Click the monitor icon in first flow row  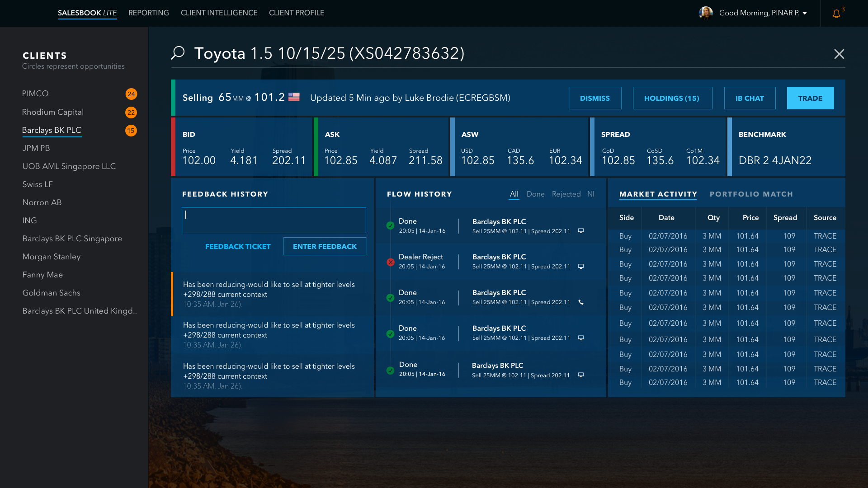point(581,231)
